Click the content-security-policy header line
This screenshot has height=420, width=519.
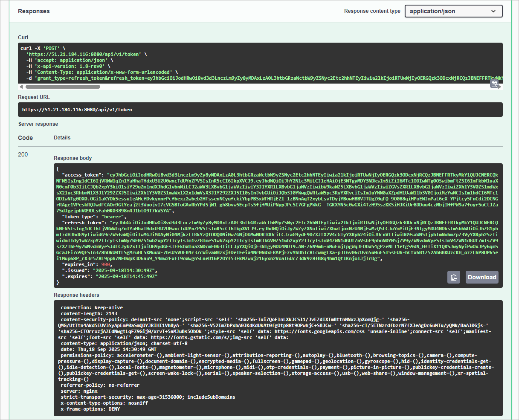(x=275, y=328)
